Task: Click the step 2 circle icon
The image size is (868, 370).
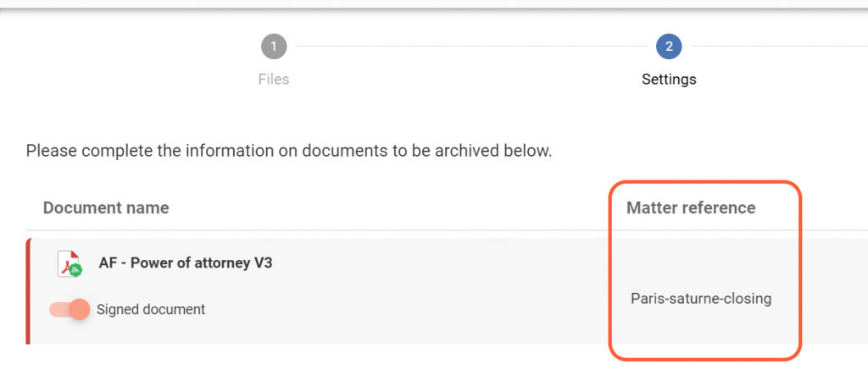Action: coord(669,47)
